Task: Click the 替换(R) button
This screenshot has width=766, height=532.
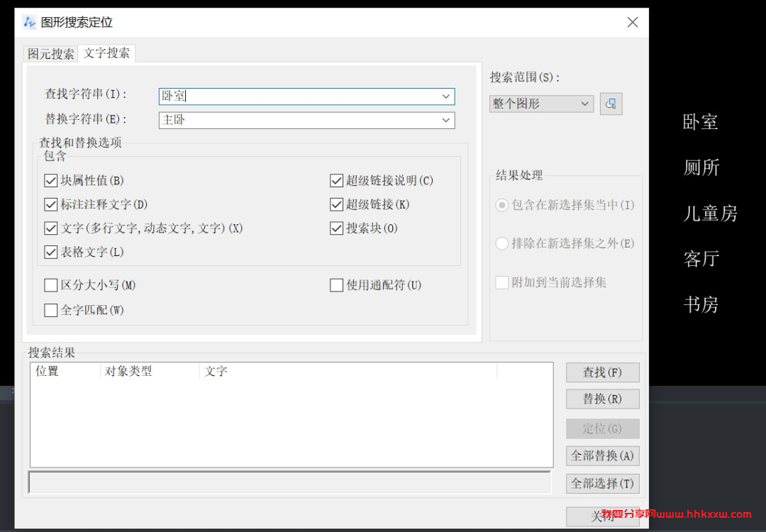Action: coord(602,399)
